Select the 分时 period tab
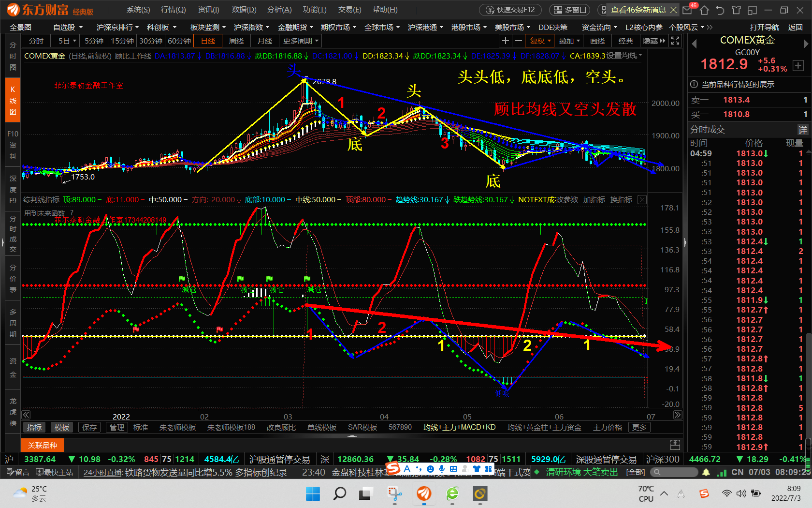 pos(36,41)
